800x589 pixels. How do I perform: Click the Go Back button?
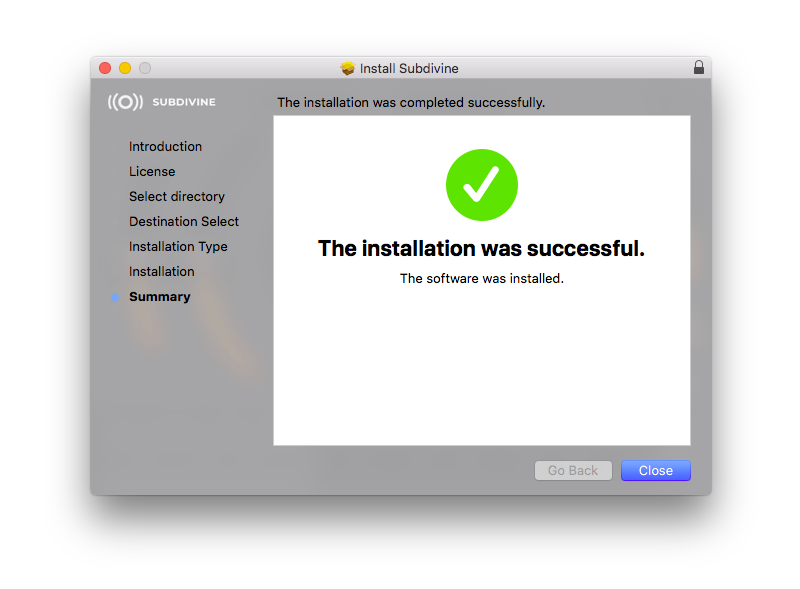573,470
